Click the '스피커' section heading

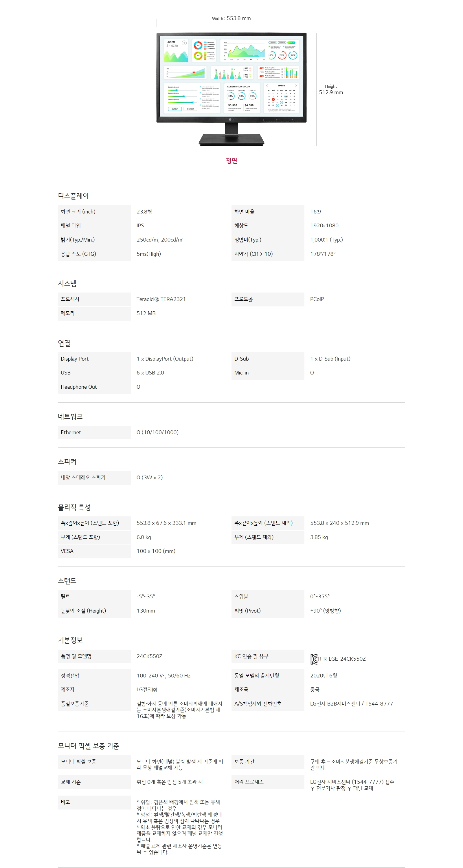(x=67, y=462)
